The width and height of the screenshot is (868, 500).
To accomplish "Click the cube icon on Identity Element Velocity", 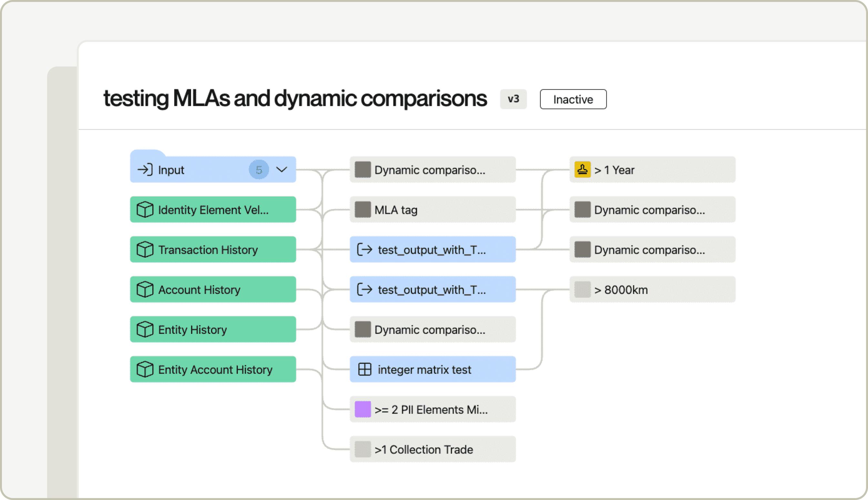I will (x=145, y=209).
